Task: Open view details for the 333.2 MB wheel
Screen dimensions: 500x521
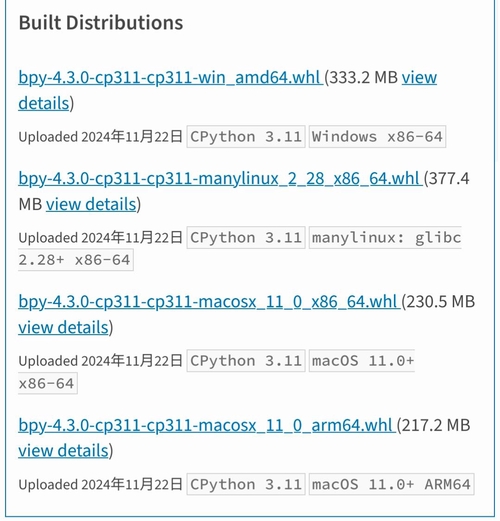Action: [x=419, y=78]
